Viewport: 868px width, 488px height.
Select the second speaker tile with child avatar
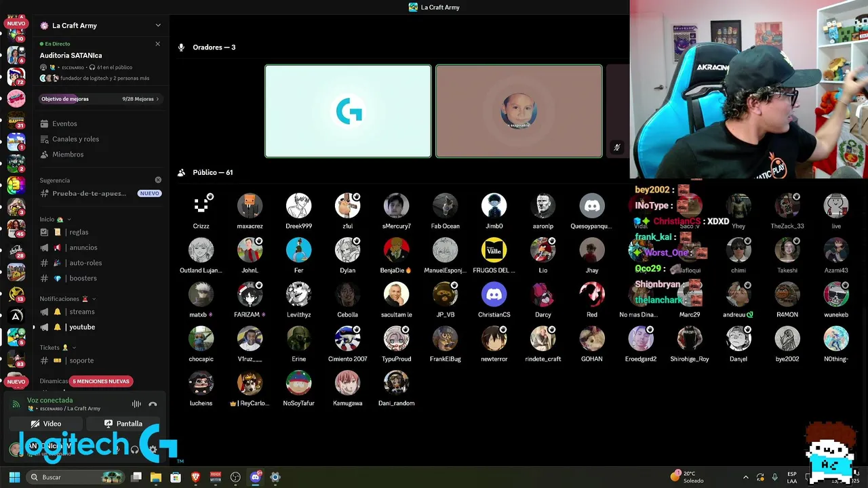pos(519,111)
